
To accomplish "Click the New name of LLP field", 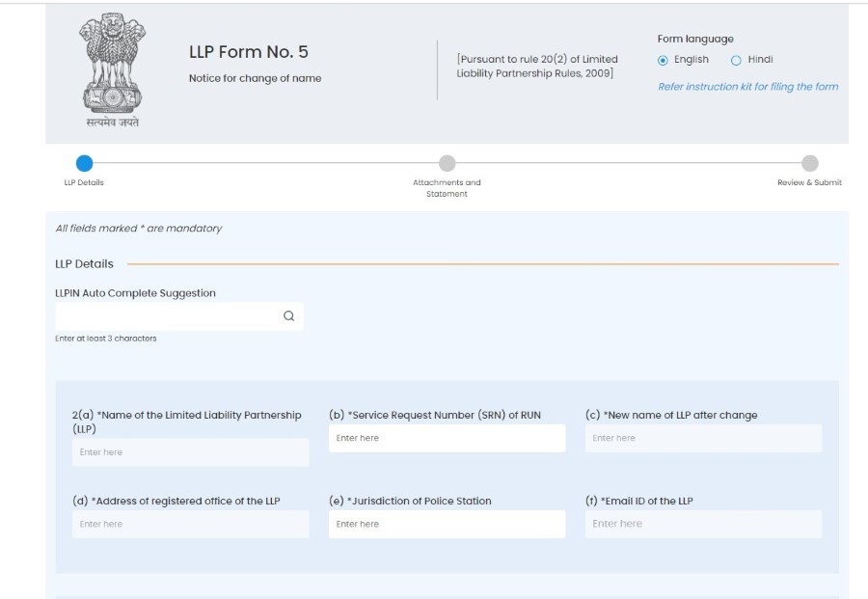I will point(703,438).
